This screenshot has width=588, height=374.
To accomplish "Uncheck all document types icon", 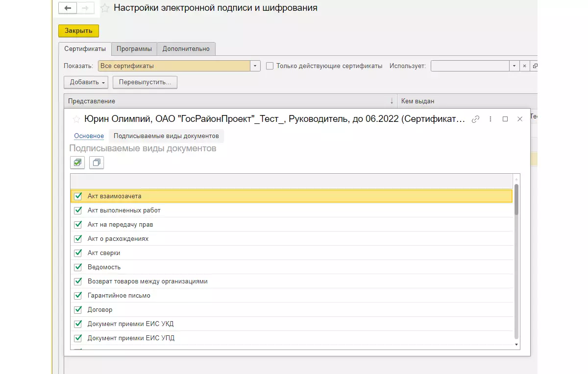I will (x=97, y=163).
